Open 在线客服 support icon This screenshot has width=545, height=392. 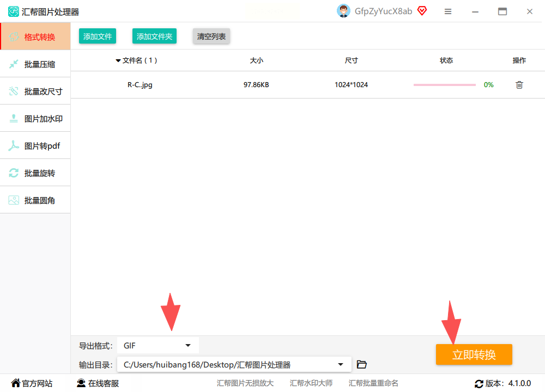tap(81, 383)
